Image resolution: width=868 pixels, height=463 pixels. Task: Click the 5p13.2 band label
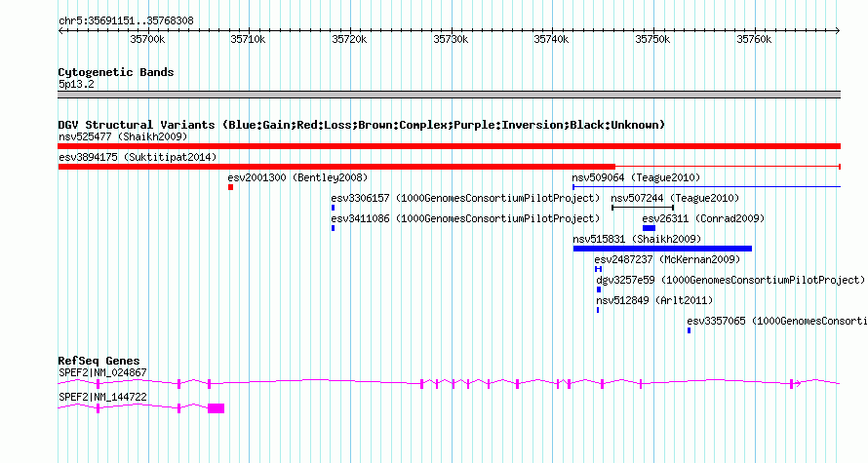pyautogui.click(x=76, y=84)
